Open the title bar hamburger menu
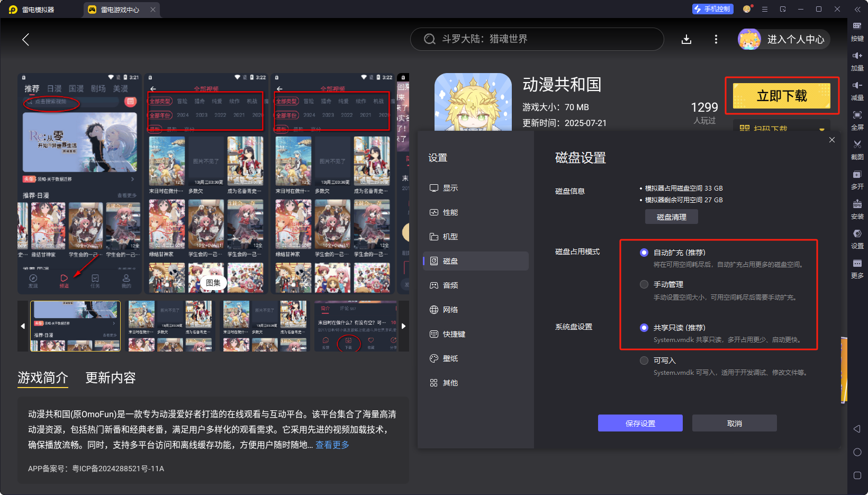 tap(764, 9)
